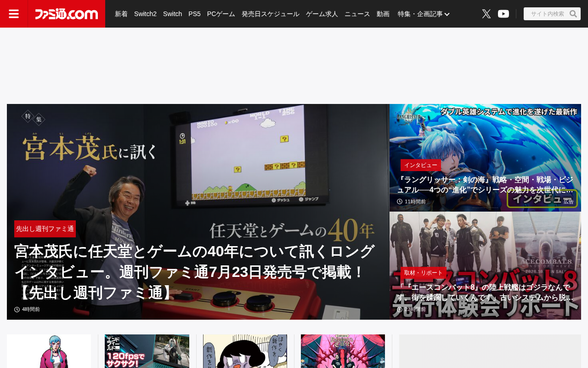Click the インタビュー category tag

[x=421, y=165]
